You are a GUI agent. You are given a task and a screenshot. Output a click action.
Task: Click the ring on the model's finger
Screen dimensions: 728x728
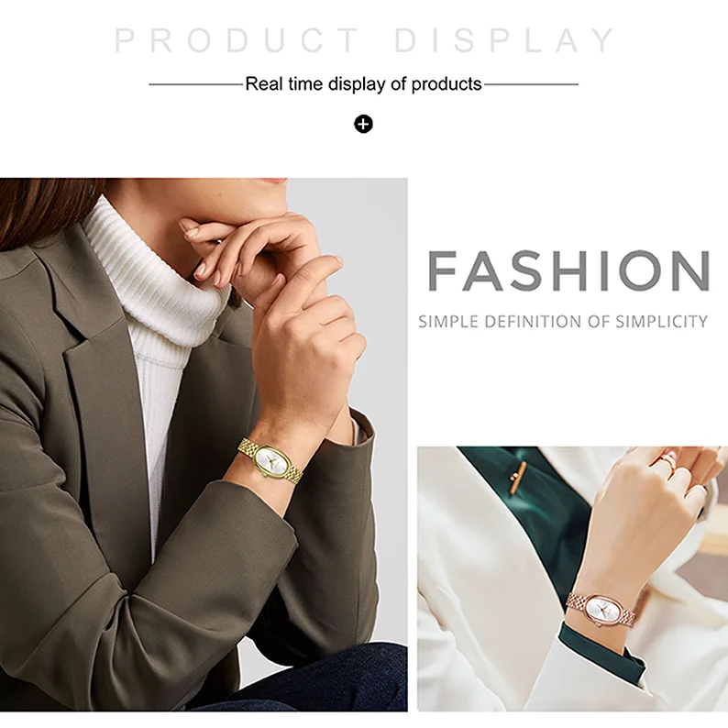pos(667,460)
